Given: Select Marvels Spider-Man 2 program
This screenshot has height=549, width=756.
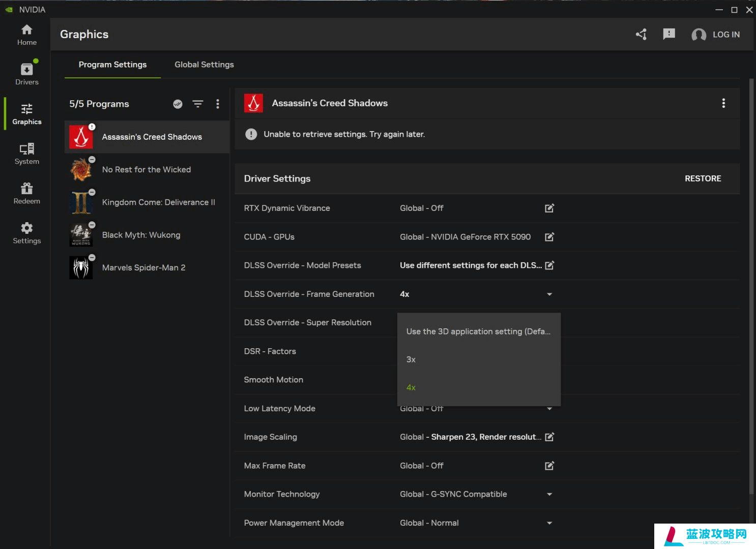Looking at the screenshot, I should (147, 267).
